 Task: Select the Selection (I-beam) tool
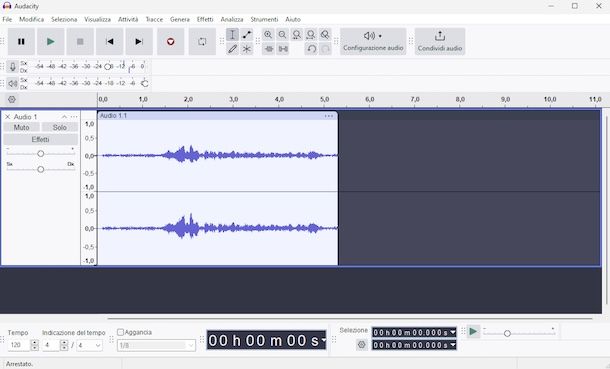coord(232,35)
